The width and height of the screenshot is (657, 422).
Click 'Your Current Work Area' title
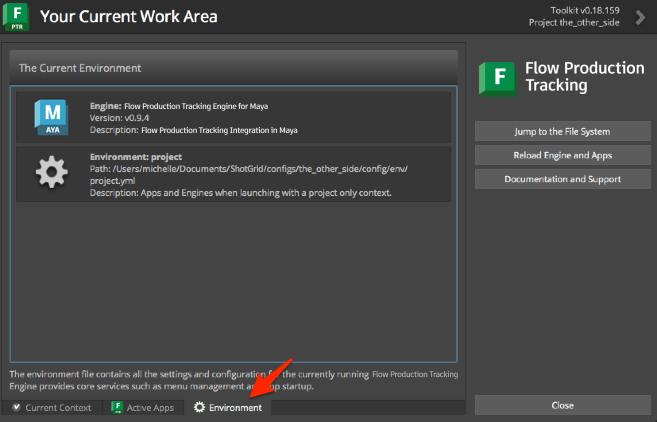click(x=129, y=17)
